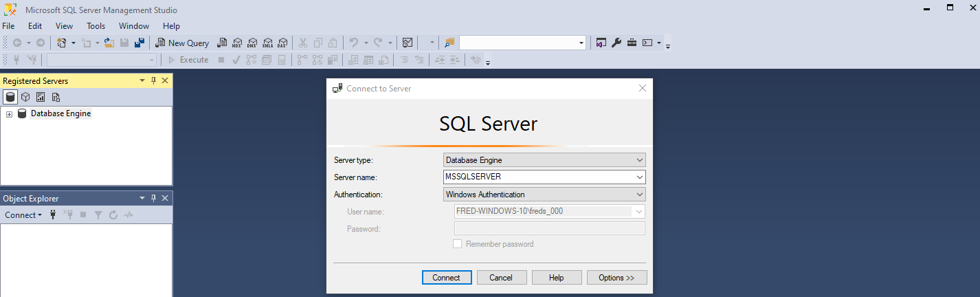Viewport: 980px width, 297px height.
Task: Click the XMLA query toolbar icon
Action: [x=267, y=43]
